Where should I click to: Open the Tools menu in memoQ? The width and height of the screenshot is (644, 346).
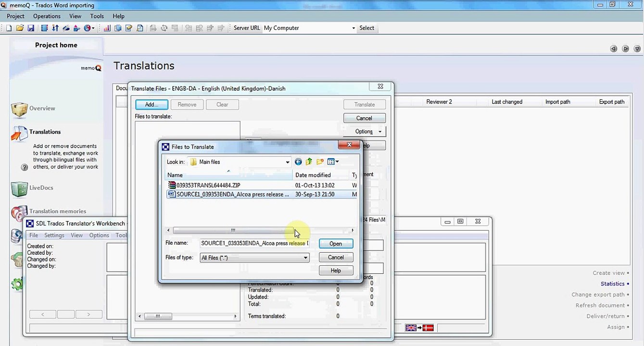coord(97,16)
